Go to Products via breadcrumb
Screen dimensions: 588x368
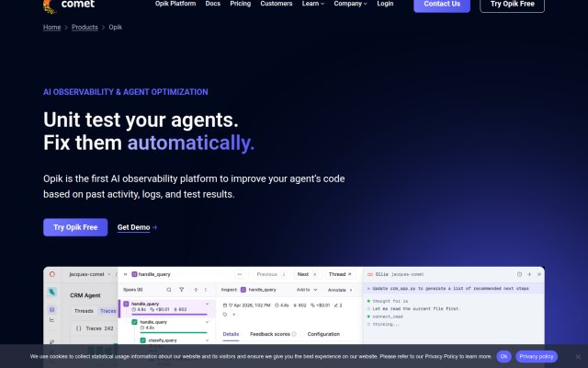[x=85, y=27]
